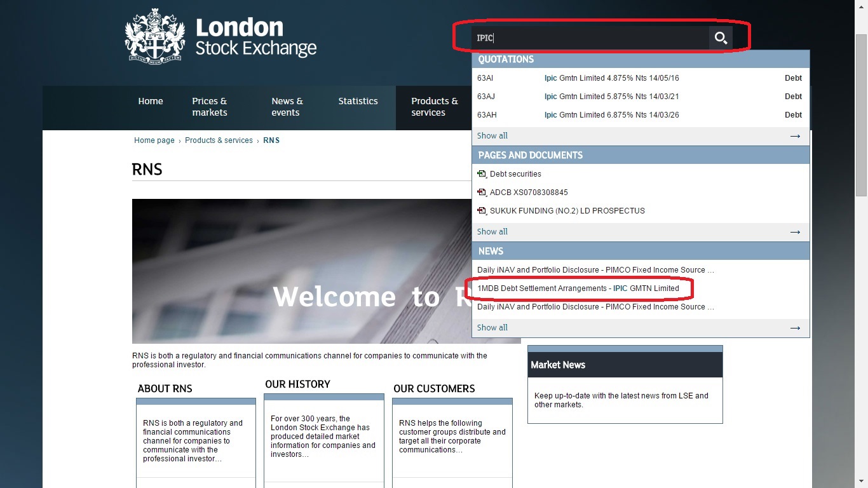Click the scrollbar down arrow
This screenshot has height=488, width=868.
862,482
